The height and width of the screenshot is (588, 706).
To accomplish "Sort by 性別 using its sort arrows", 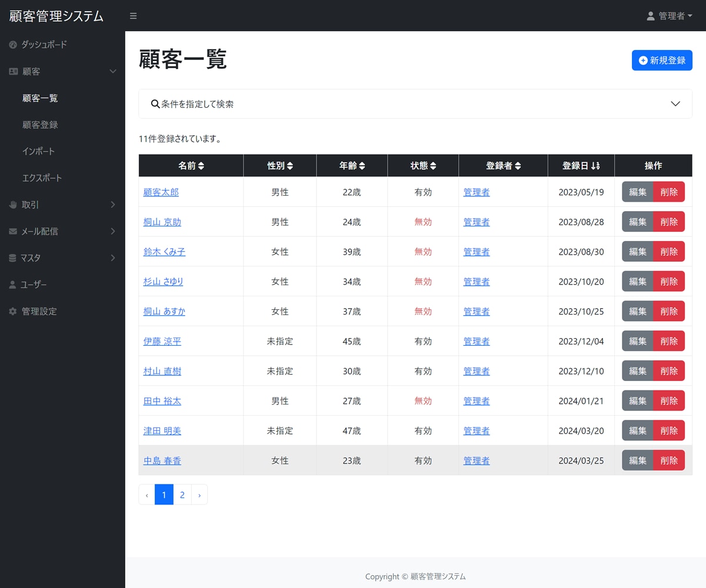I will tap(289, 166).
